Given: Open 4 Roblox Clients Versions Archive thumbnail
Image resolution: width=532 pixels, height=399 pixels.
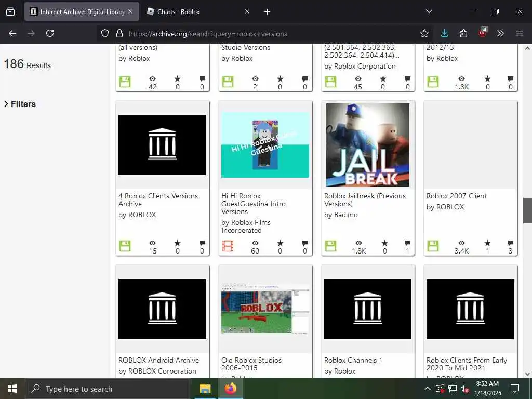Looking at the screenshot, I should click(162, 145).
